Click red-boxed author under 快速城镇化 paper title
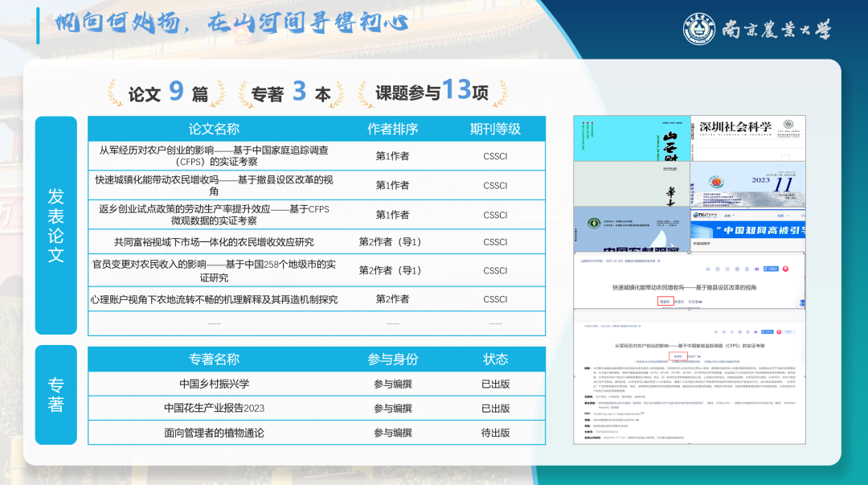 click(664, 302)
